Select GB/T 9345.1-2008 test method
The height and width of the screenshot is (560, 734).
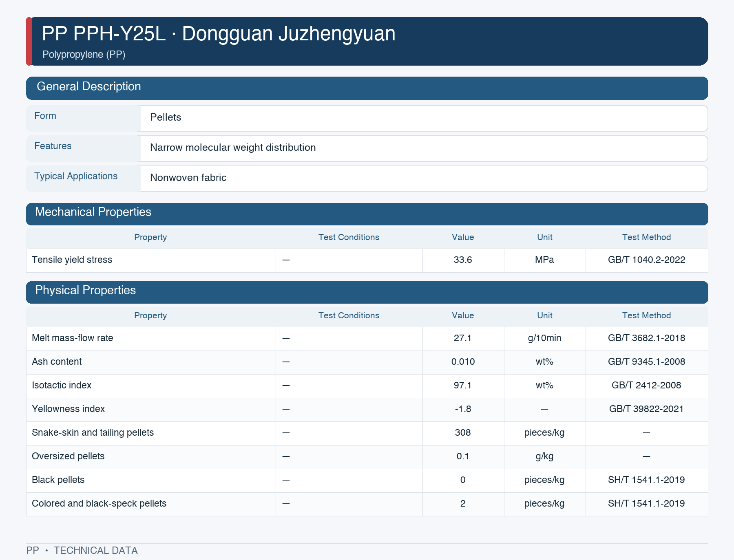(x=646, y=362)
